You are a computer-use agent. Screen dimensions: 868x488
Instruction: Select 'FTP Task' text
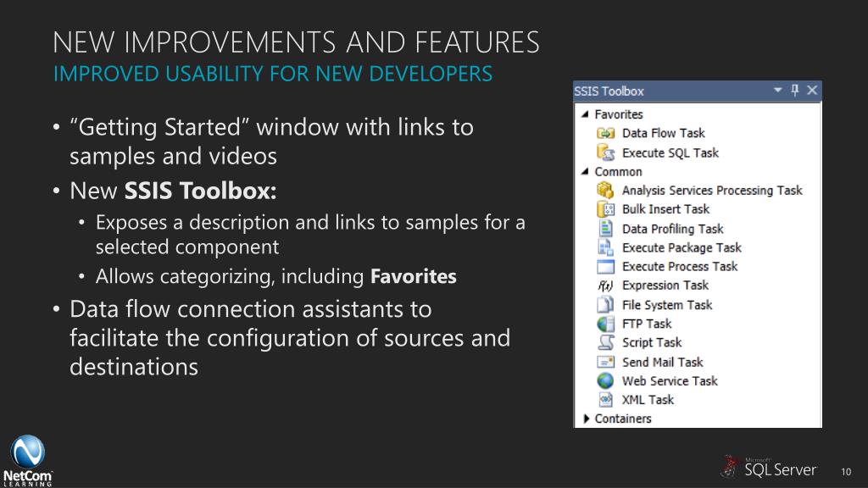pos(647,324)
